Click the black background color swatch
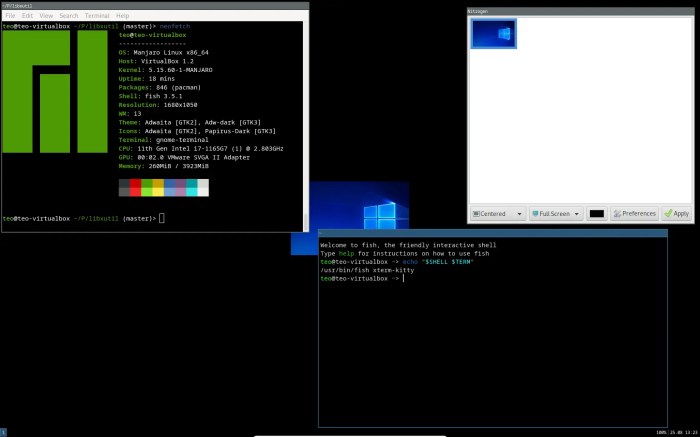Image resolution: width=700 pixels, height=437 pixels. [596, 213]
